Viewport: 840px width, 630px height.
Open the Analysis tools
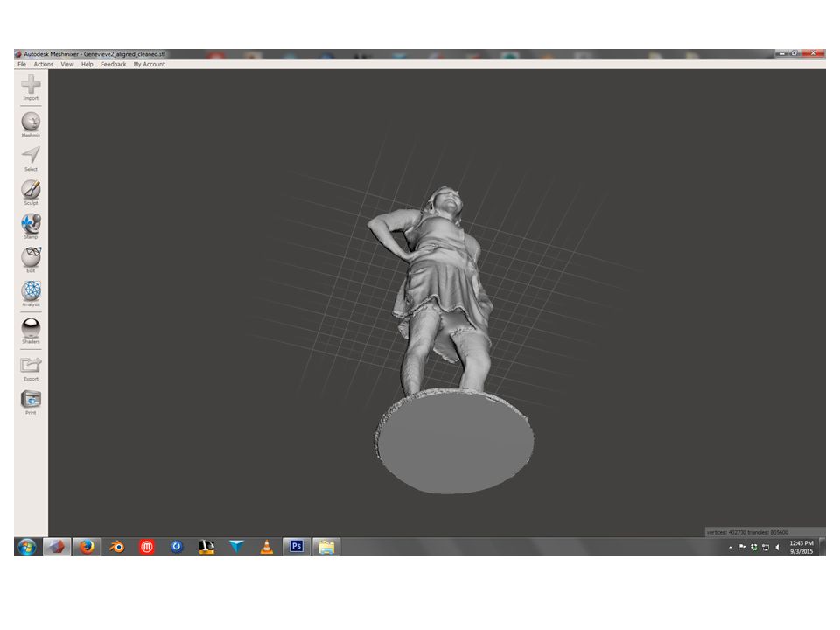click(x=31, y=294)
